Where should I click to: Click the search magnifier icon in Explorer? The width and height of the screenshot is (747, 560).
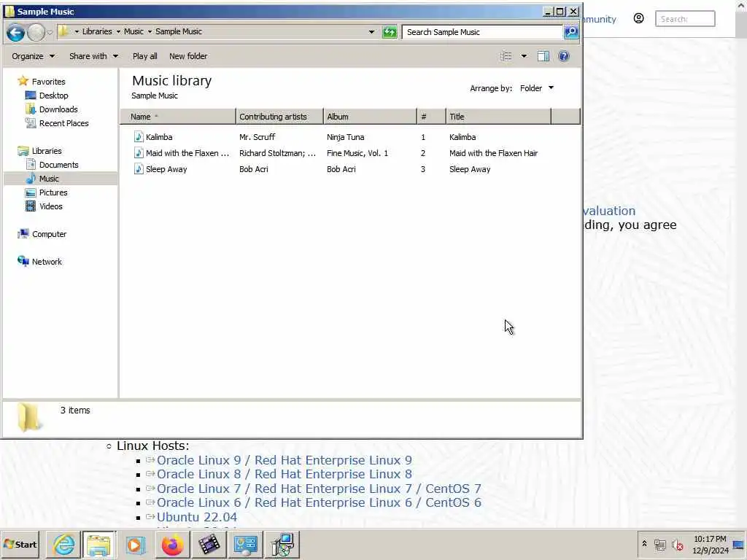tap(570, 32)
